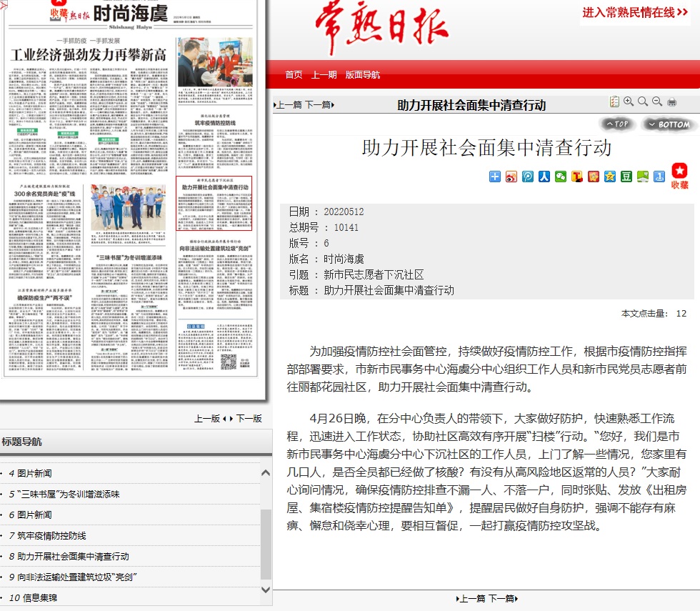The height and width of the screenshot is (611, 700).
Task: Click the QR code on newspaper page
Action: click(x=229, y=362)
